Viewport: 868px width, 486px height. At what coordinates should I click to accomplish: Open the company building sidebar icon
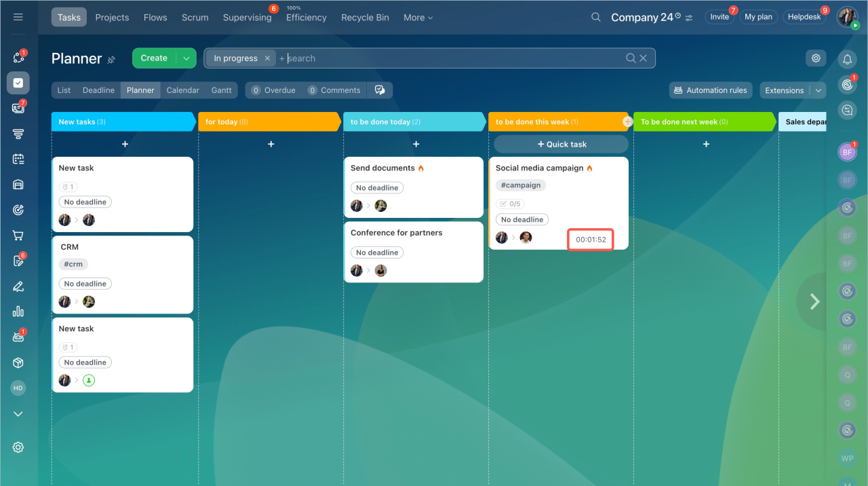pyautogui.click(x=18, y=185)
